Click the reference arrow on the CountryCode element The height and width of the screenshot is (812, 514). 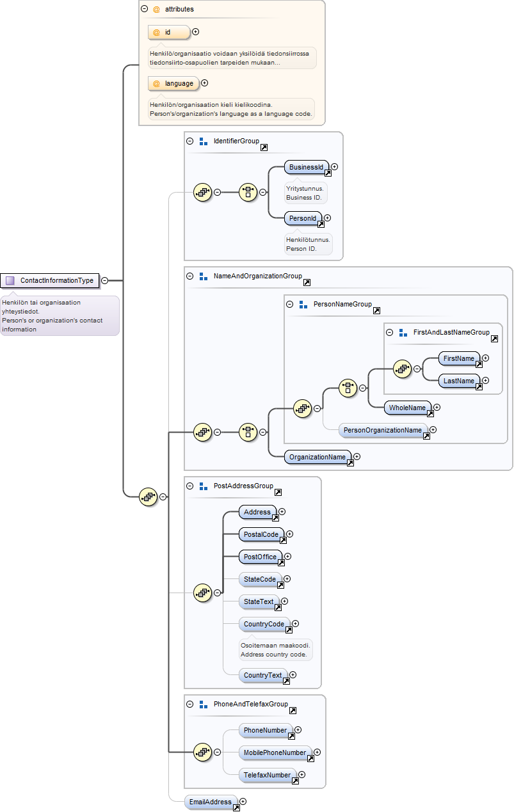coord(289,630)
